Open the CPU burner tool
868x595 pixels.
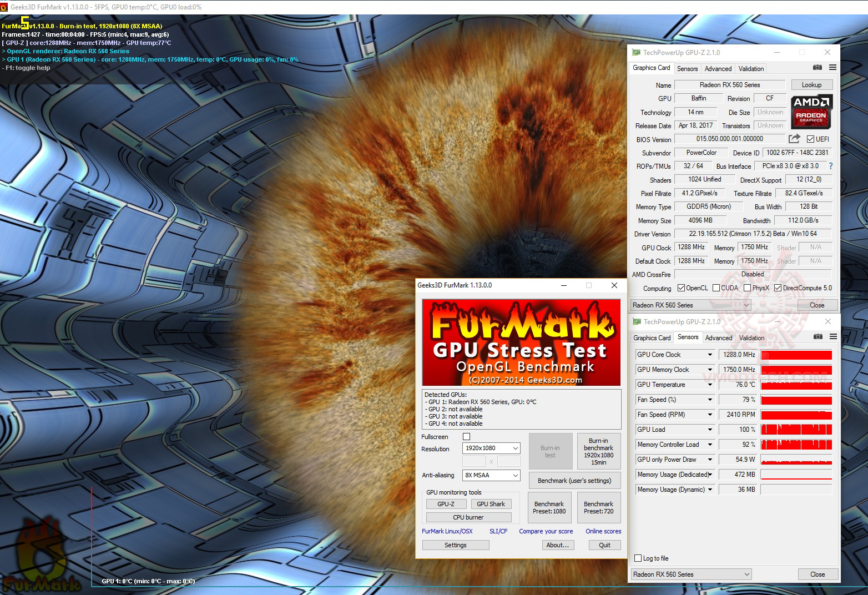[468, 517]
